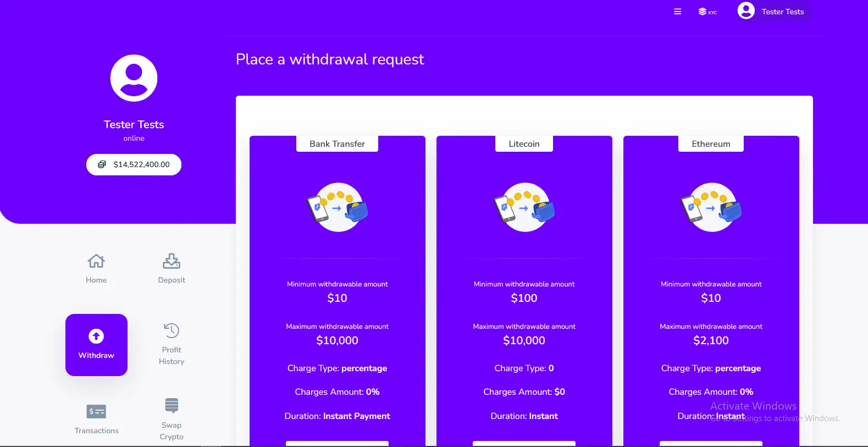Viewport: 868px width, 447px height.
Task: Select the Litecoin method label
Action: click(524, 144)
